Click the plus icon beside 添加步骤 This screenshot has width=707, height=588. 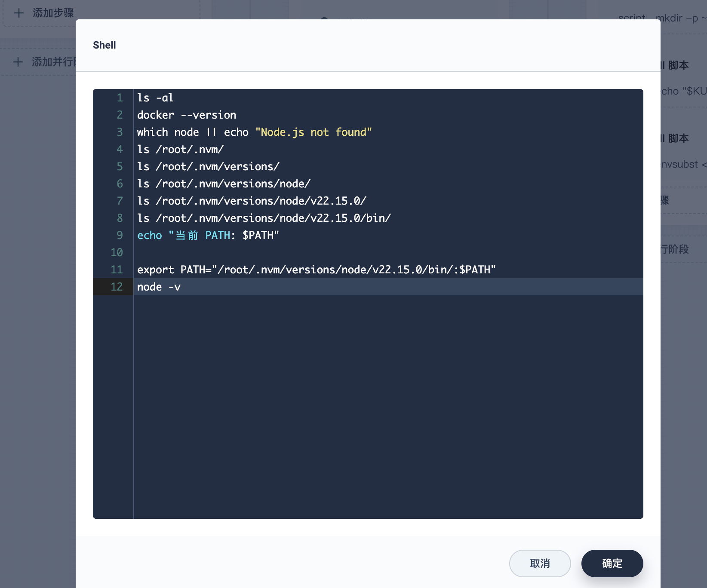pyautogui.click(x=19, y=13)
